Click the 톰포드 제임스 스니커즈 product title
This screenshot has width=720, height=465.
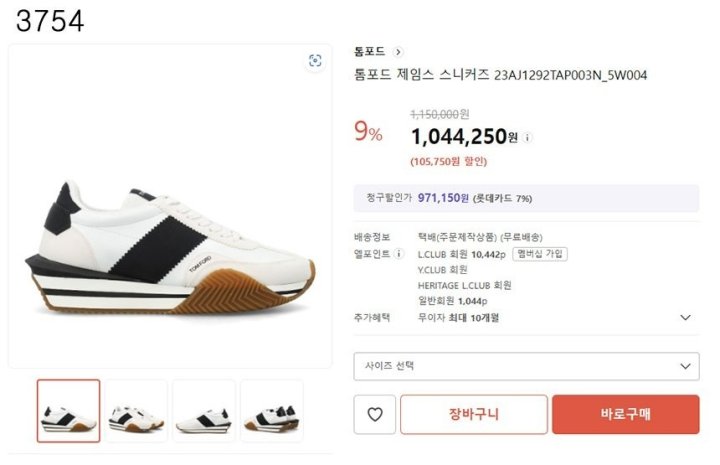pyautogui.click(x=501, y=75)
